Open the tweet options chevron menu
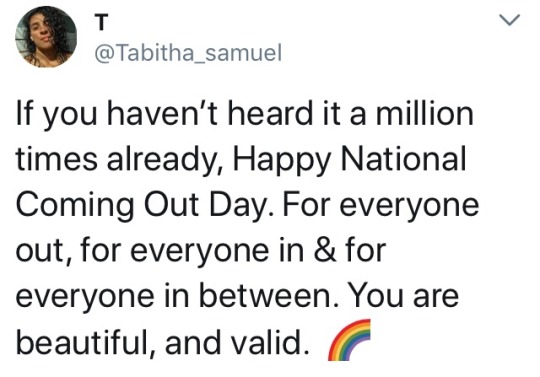This screenshot has width=540, height=377. [x=509, y=20]
